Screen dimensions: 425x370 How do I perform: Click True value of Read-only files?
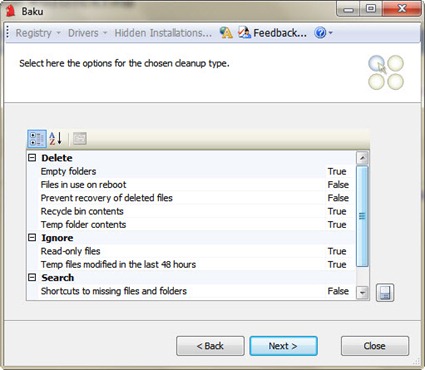[x=337, y=251]
